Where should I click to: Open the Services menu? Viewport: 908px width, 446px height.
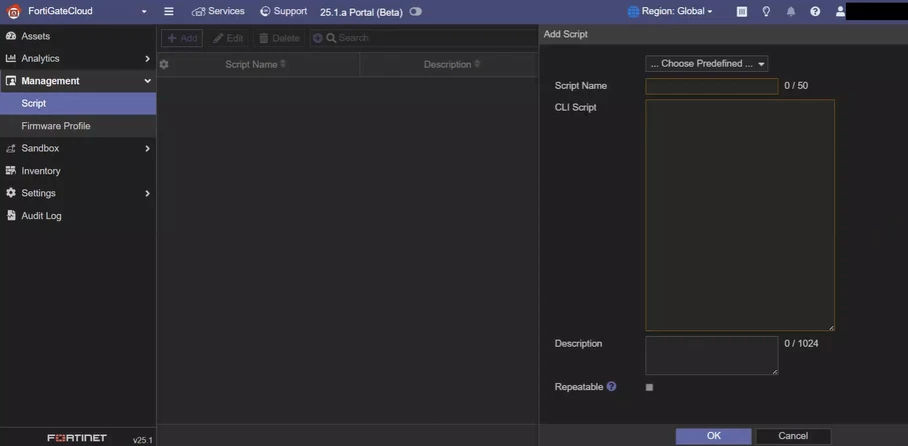[218, 12]
